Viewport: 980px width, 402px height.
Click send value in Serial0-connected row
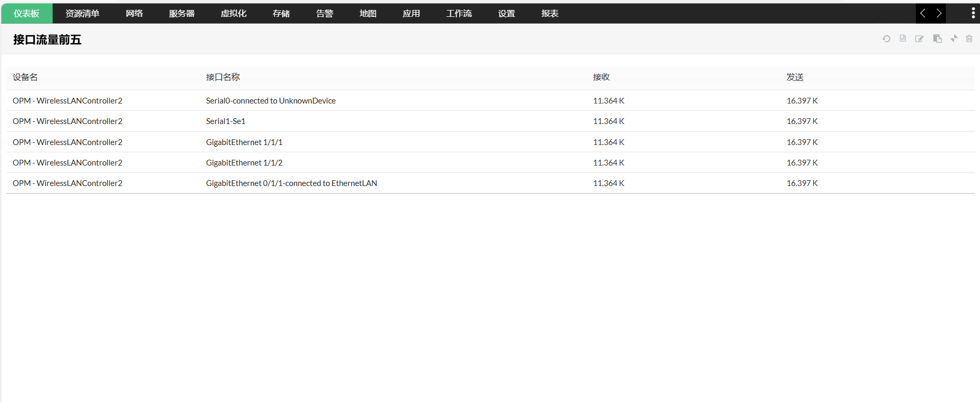pyautogui.click(x=802, y=101)
